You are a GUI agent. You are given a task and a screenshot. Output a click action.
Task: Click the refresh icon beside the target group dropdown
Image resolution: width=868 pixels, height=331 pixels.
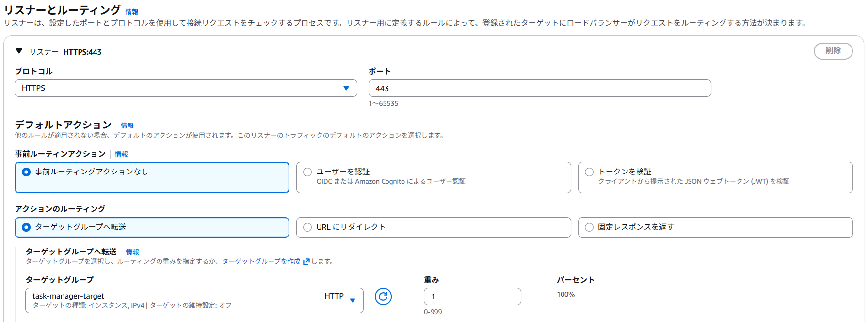point(383,297)
